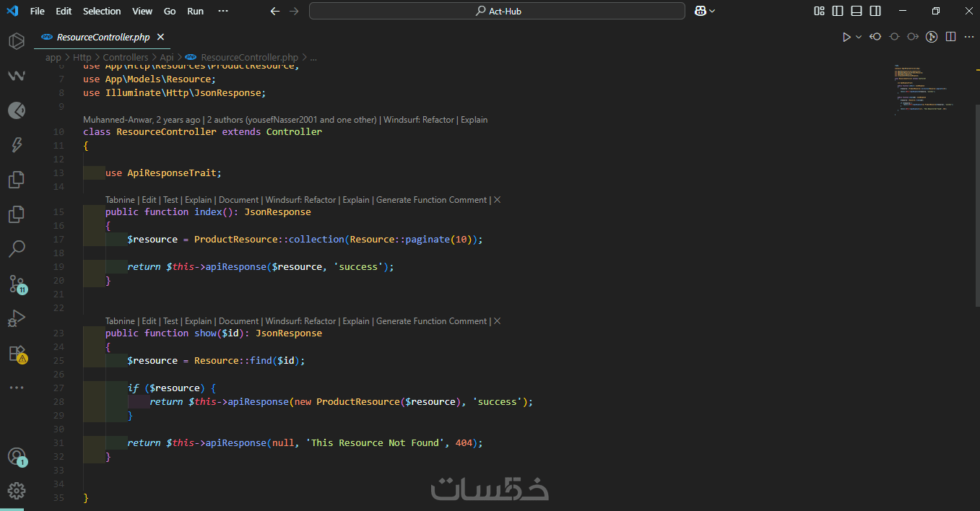Click 'Test' code lens above index() function
The width and height of the screenshot is (980, 511).
[170, 200]
